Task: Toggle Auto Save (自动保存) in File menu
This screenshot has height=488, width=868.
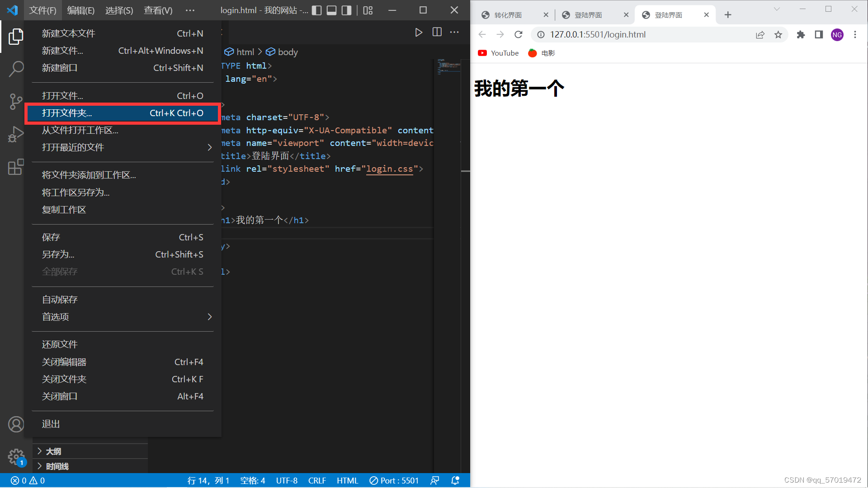Action: tap(60, 300)
